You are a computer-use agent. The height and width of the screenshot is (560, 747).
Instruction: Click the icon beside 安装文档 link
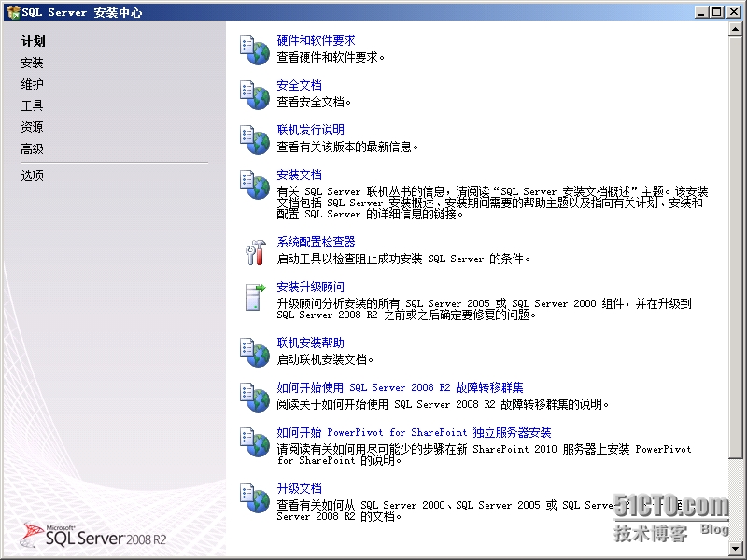pyautogui.click(x=255, y=184)
